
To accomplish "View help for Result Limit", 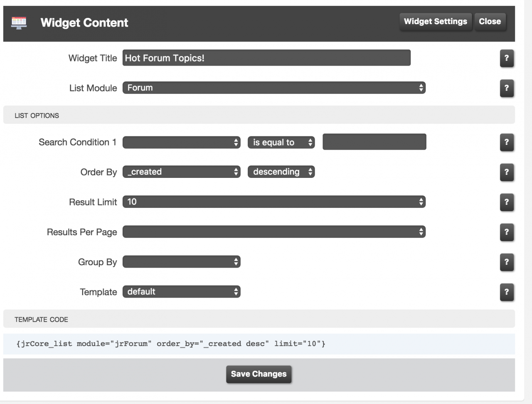I will pyautogui.click(x=507, y=202).
